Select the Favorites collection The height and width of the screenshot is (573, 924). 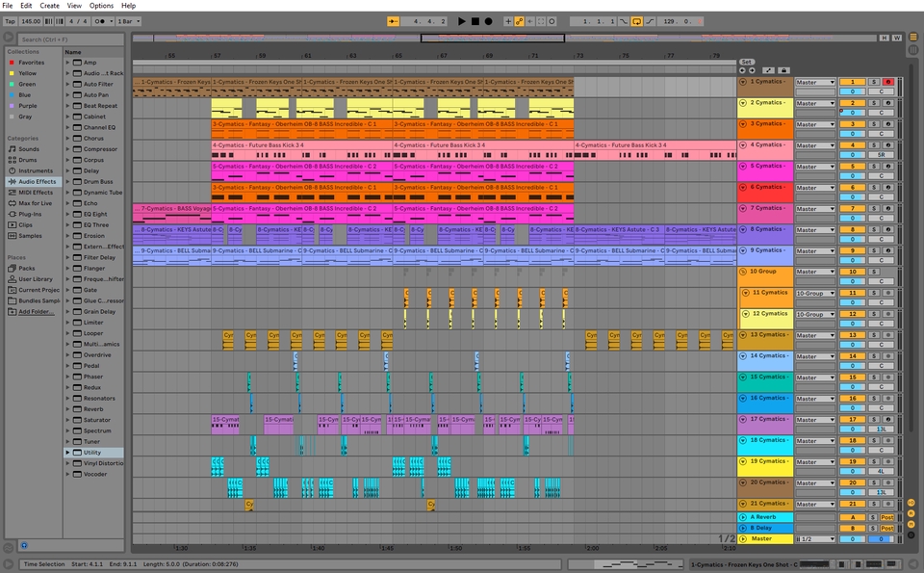(x=31, y=63)
